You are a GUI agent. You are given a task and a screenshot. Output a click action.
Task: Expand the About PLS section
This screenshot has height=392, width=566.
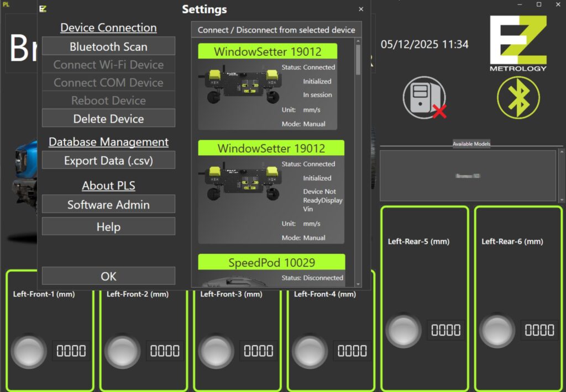(108, 185)
